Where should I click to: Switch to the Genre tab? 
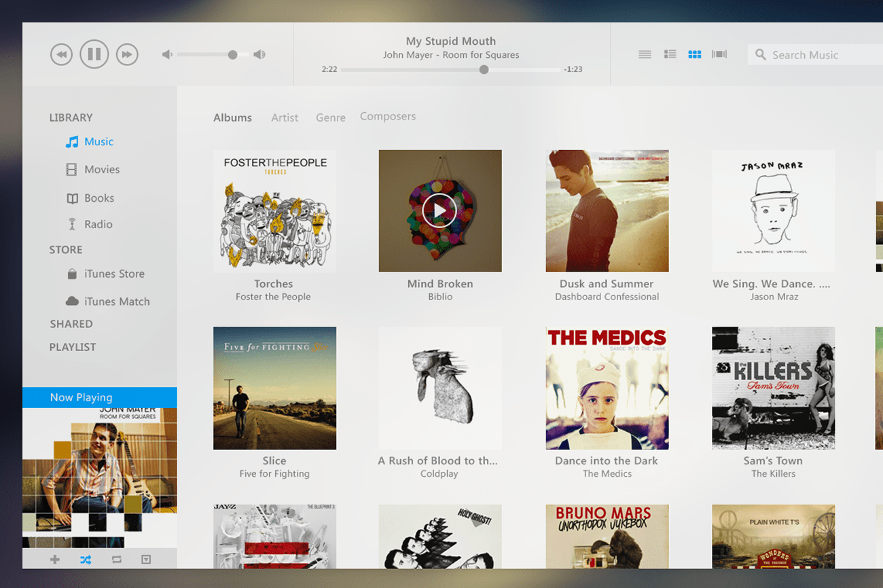331,117
